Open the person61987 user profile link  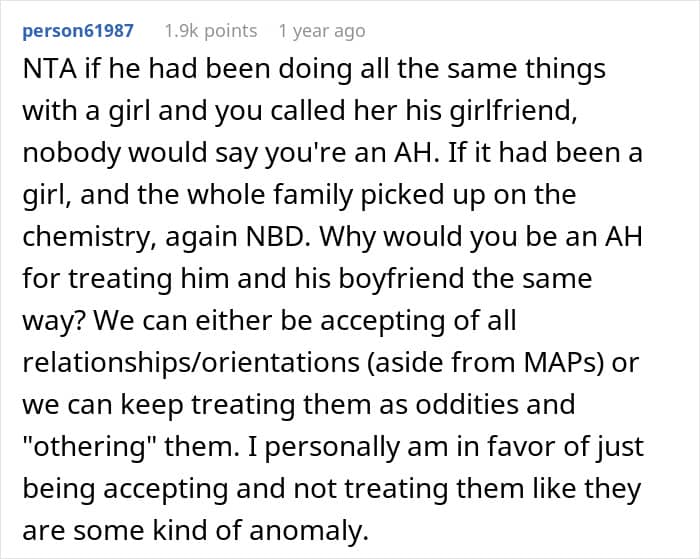(78, 31)
